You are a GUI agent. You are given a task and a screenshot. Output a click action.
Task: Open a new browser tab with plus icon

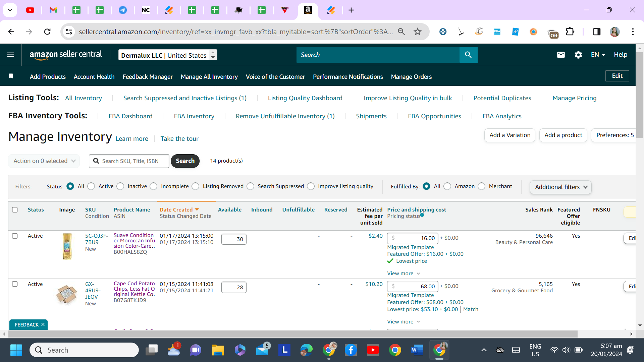pos(351,10)
